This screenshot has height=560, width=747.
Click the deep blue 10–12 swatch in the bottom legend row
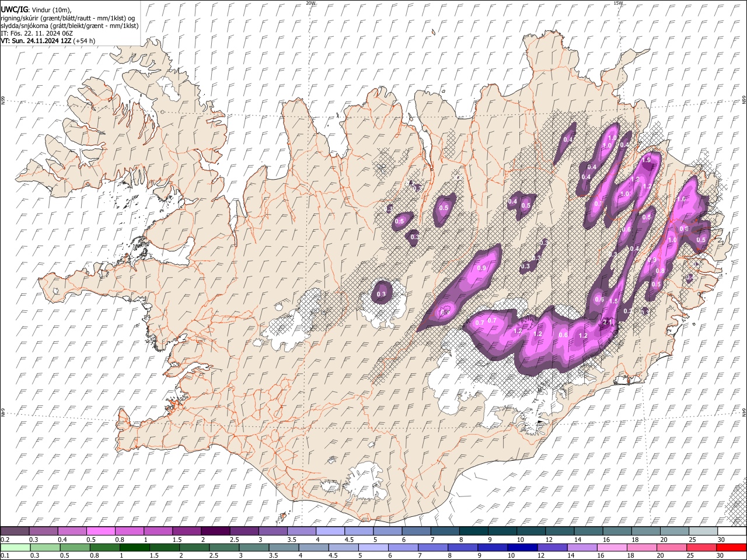pos(522,547)
